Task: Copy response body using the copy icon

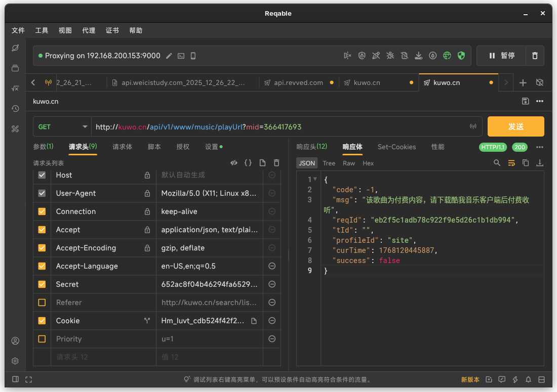Action: (526, 163)
